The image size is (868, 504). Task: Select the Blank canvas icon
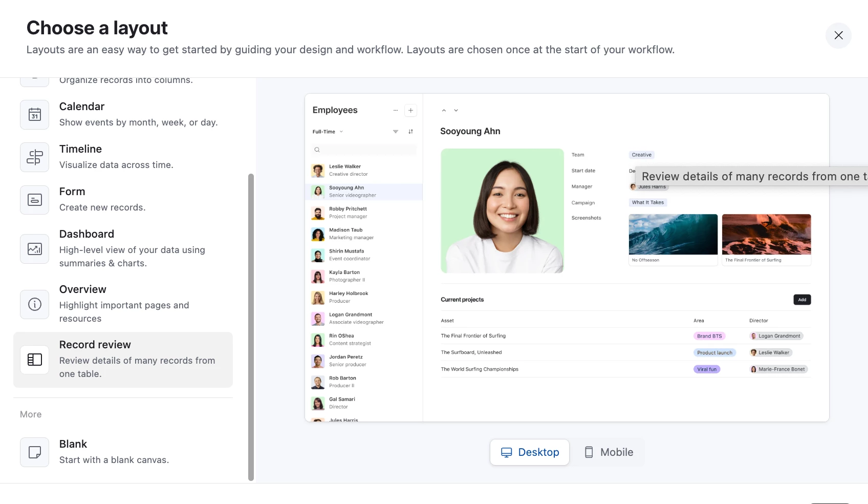(35, 452)
